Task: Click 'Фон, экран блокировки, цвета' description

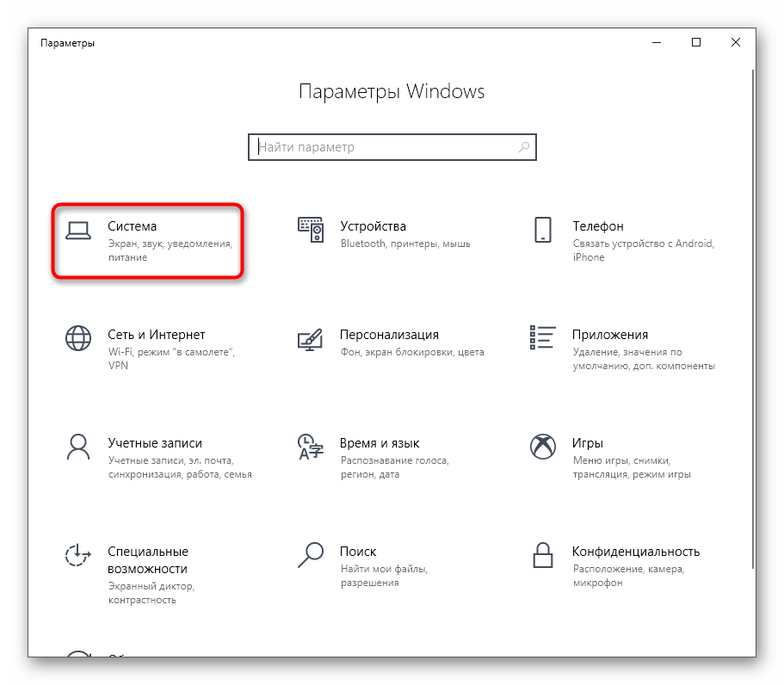Action: 412,352
